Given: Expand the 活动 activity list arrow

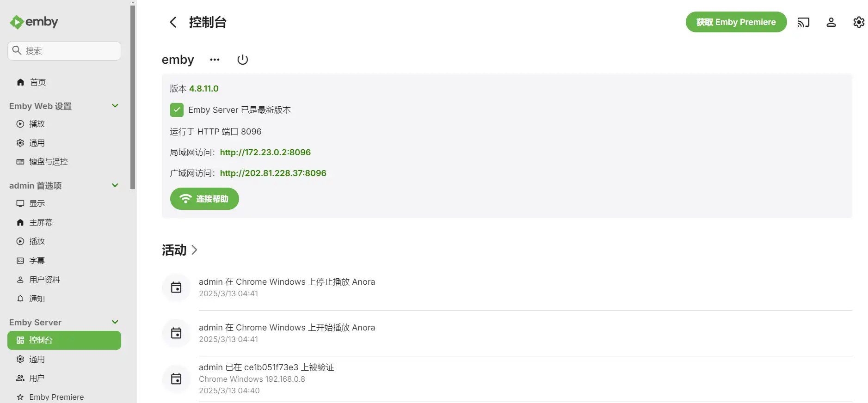Looking at the screenshot, I should (x=195, y=250).
